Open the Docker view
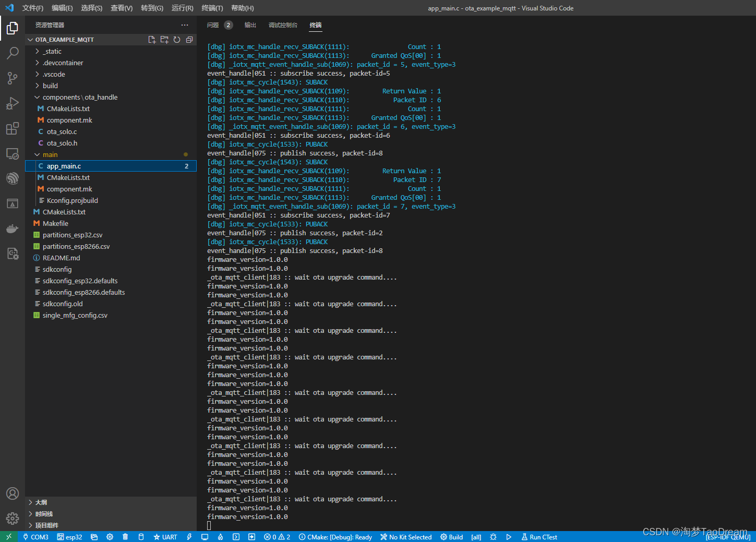The image size is (756, 542). click(13, 228)
